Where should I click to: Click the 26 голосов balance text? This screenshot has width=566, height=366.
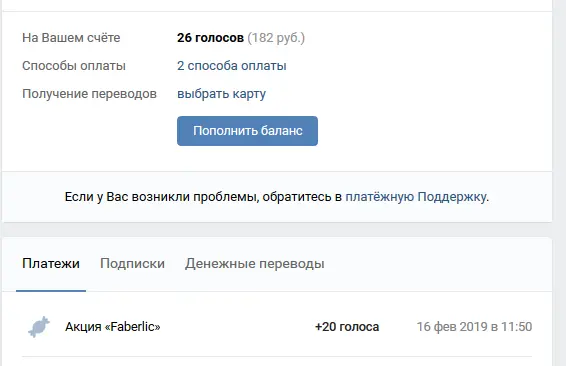pos(210,38)
